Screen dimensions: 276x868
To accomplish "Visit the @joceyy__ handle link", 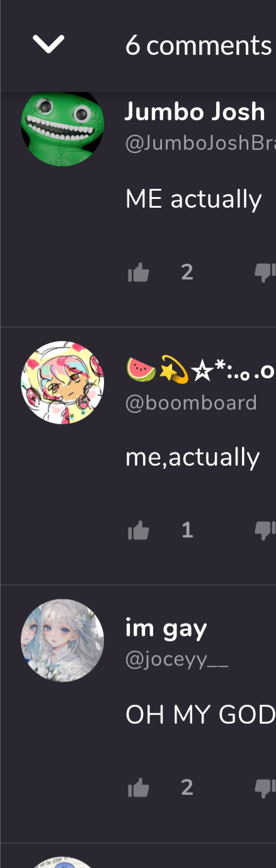I will [x=177, y=661].
